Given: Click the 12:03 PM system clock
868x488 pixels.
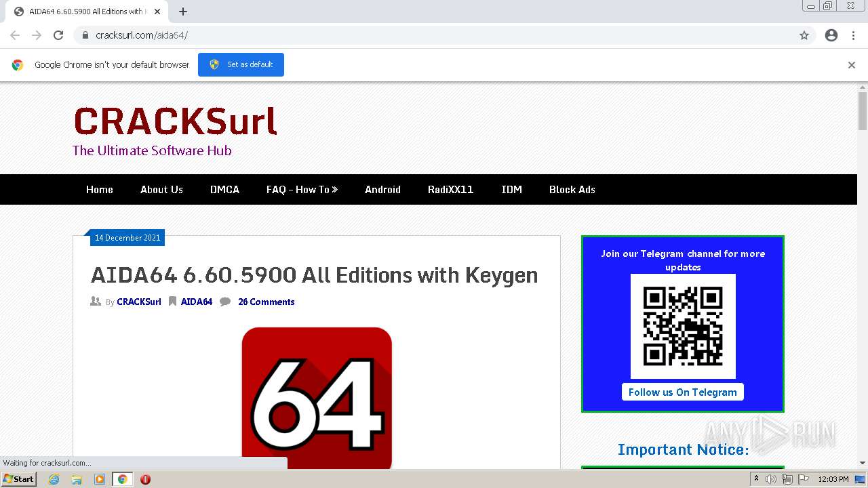Looking at the screenshot, I should [833, 479].
